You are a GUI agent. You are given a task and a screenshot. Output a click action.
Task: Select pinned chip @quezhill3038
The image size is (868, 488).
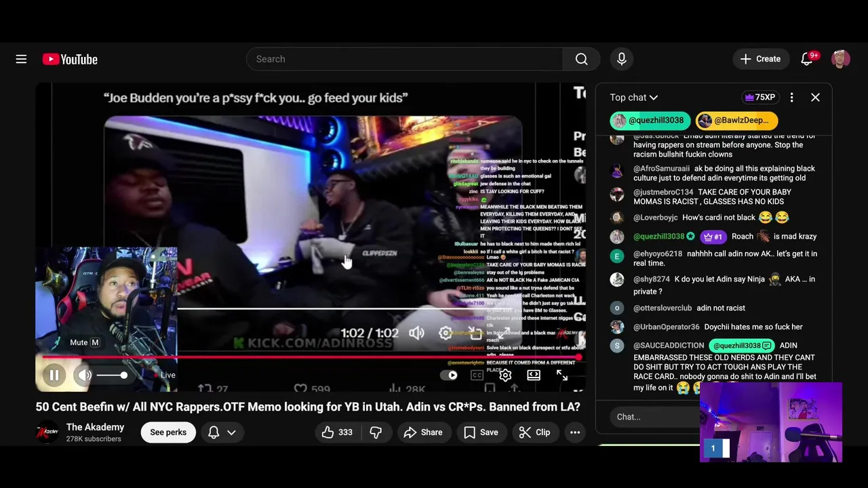point(650,121)
